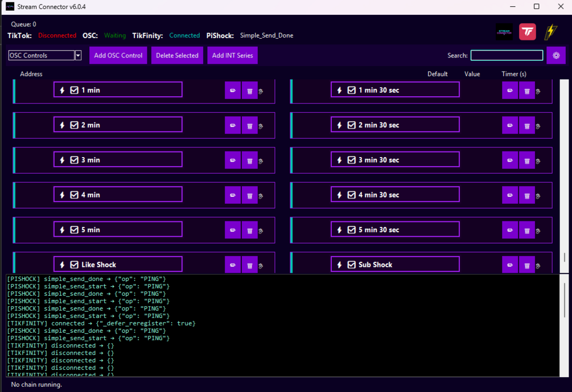Screen dimensions: 572x392
Task: Click the Address column header
Action: click(31, 74)
